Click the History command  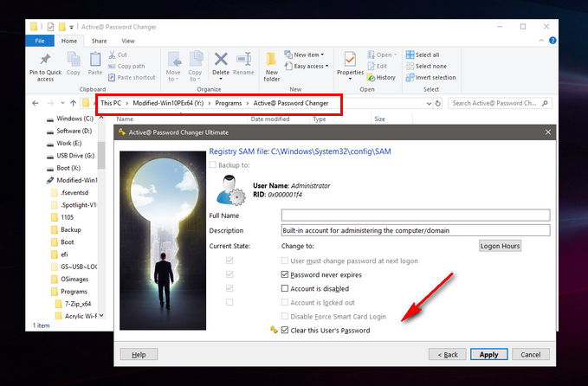point(381,78)
